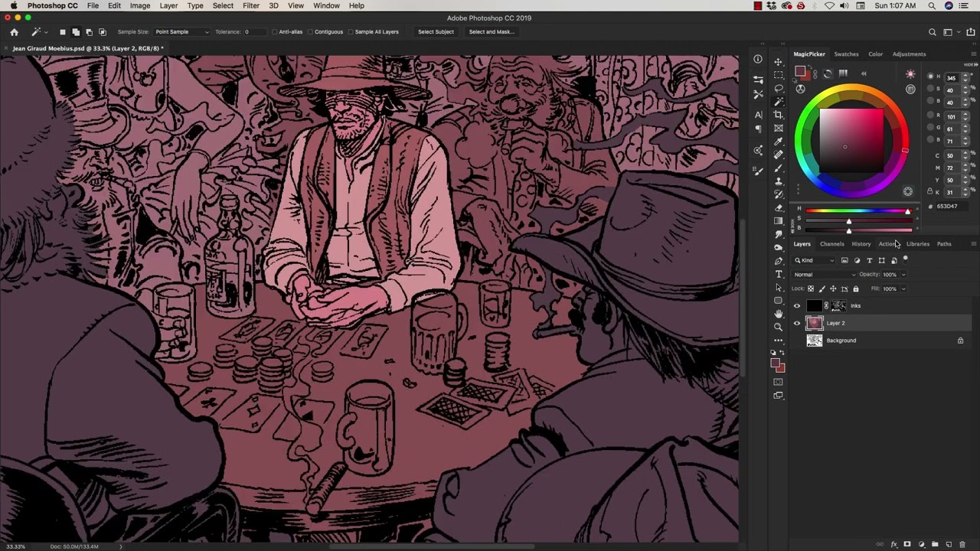Select the S radio button in MagicPicker

click(930, 90)
